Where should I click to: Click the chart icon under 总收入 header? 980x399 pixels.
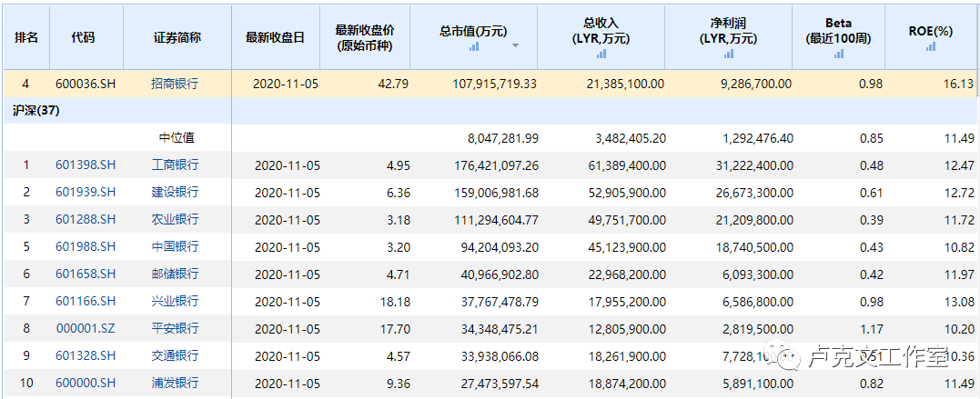click(x=601, y=54)
